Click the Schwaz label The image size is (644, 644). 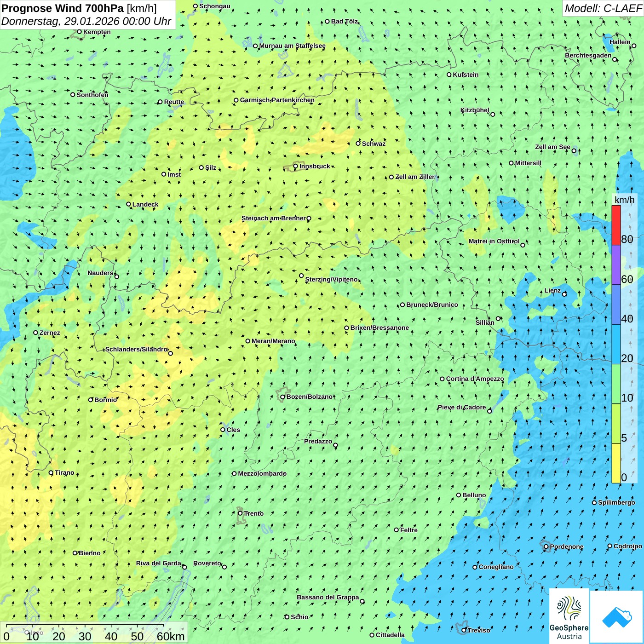(374, 144)
